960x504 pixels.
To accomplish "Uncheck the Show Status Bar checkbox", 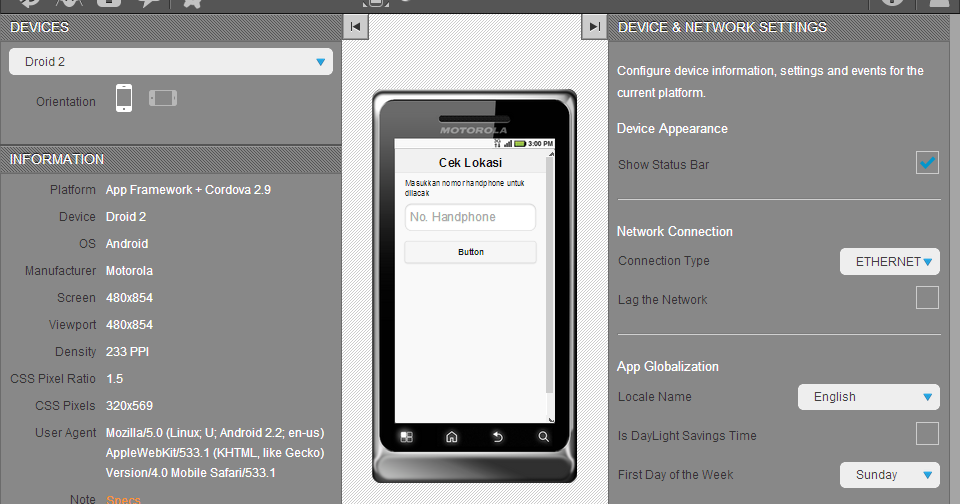I will tap(927, 163).
